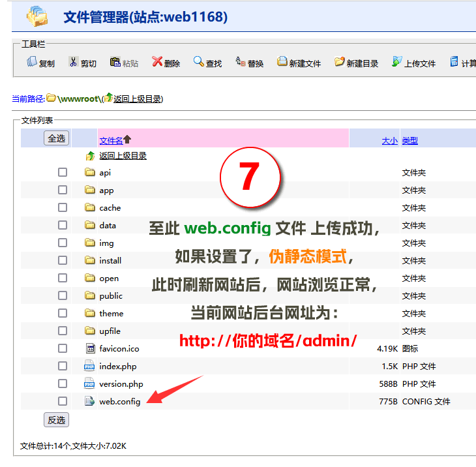Click the 775B size of web.config
The height and width of the screenshot is (467, 476).
(388, 401)
